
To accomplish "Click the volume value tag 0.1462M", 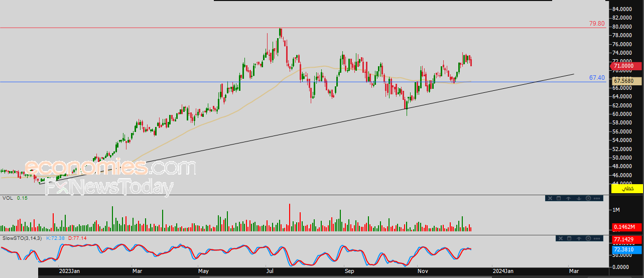I will pyautogui.click(x=626, y=227).
